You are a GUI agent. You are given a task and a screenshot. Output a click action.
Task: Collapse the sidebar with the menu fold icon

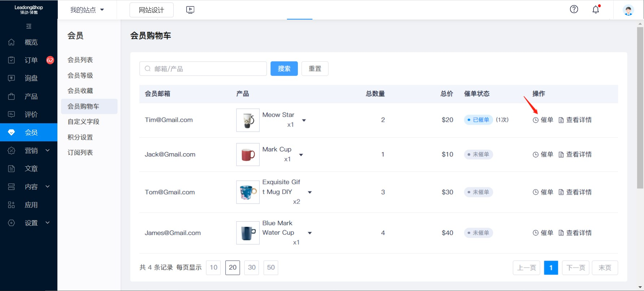[29, 26]
